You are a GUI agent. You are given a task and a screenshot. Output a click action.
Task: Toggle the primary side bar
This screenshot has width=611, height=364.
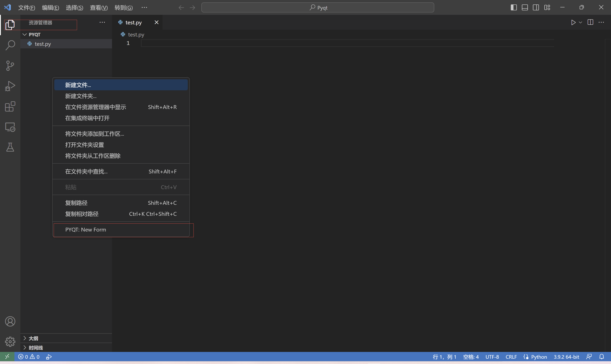514,7
